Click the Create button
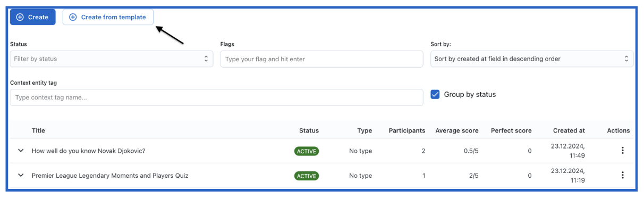 click(x=33, y=17)
